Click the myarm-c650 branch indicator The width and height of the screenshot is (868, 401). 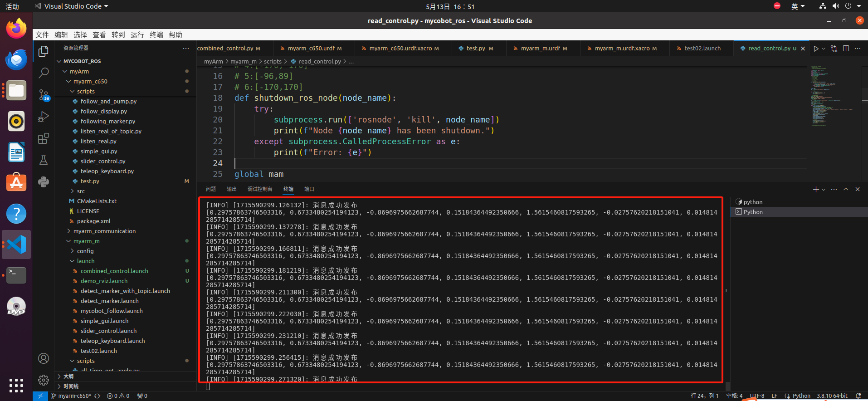tap(72, 396)
